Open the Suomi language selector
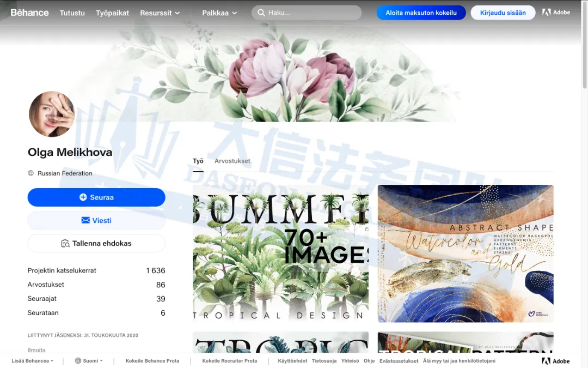This screenshot has height=368, width=588. pos(89,360)
